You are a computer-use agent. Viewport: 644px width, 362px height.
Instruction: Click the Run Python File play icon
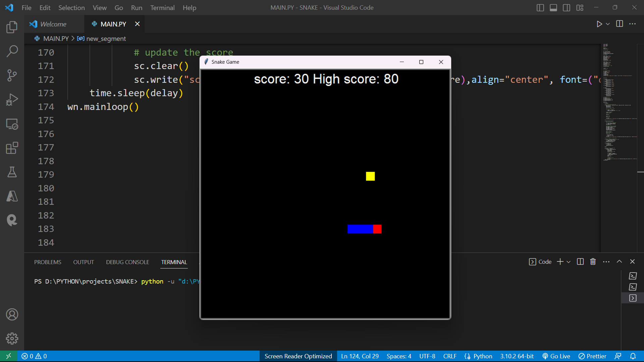click(x=599, y=24)
